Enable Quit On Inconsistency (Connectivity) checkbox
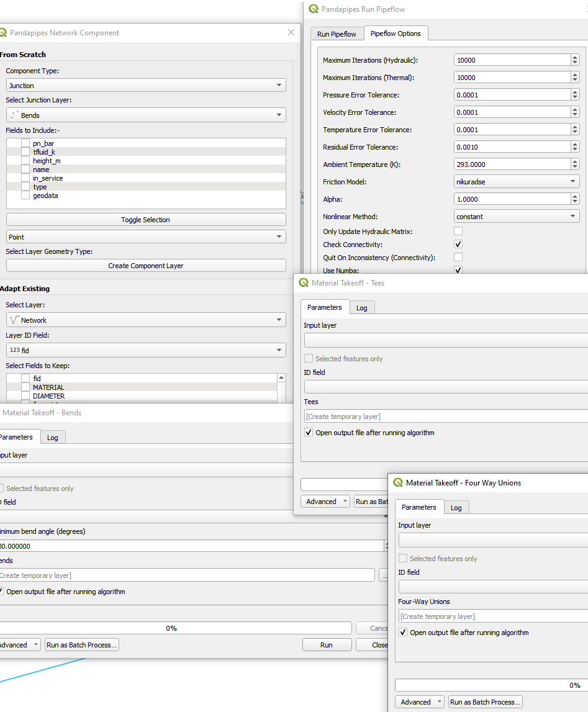588x712 pixels. tap(458, 258)
